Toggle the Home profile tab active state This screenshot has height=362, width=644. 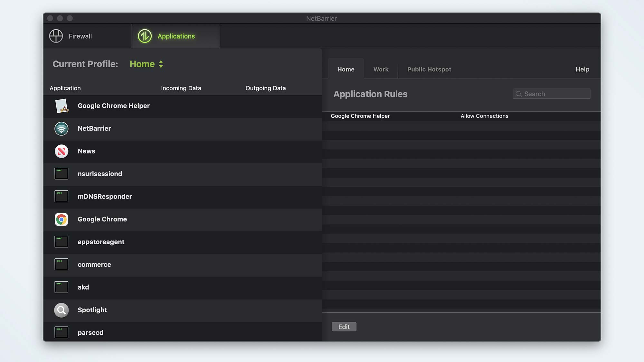[346, 69]
